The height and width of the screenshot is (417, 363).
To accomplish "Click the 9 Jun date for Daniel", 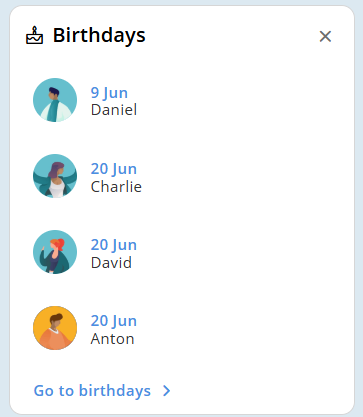I will pos(109,93).
